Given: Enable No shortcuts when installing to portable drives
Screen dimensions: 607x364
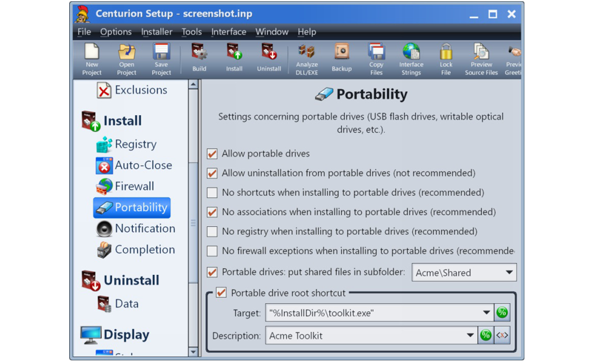Looking at the screenshot, I should [x=212, y=193].
